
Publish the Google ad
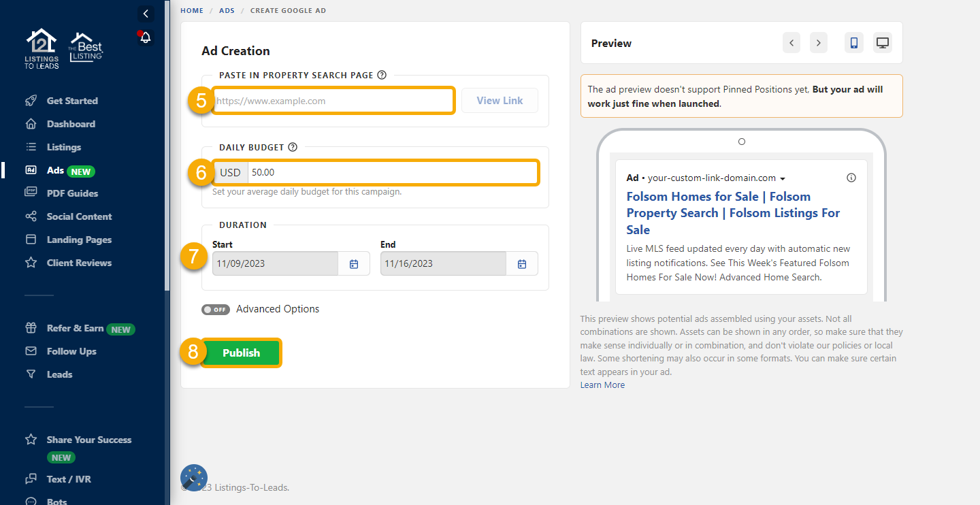[x=241, y=353]
